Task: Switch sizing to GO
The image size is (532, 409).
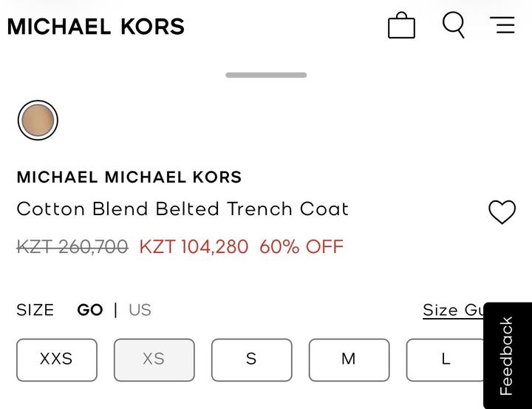Action: coord(90,310)
